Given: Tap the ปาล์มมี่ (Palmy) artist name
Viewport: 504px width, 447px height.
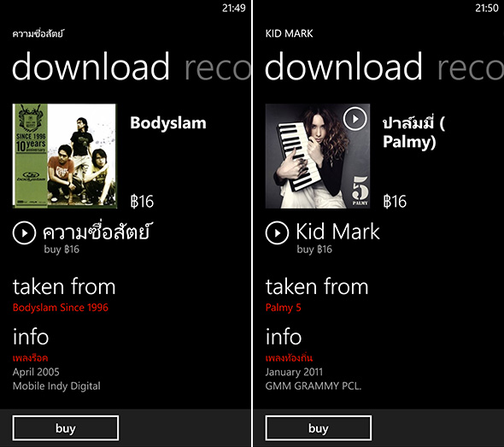Looking at the screenshot, I should [413, 132].
